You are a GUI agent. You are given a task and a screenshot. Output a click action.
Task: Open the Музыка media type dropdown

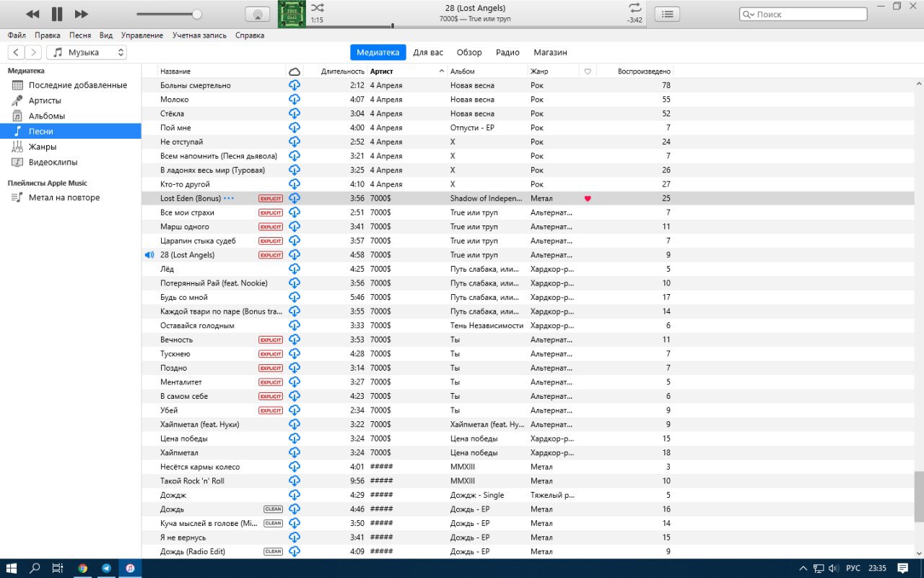(87, 52)
